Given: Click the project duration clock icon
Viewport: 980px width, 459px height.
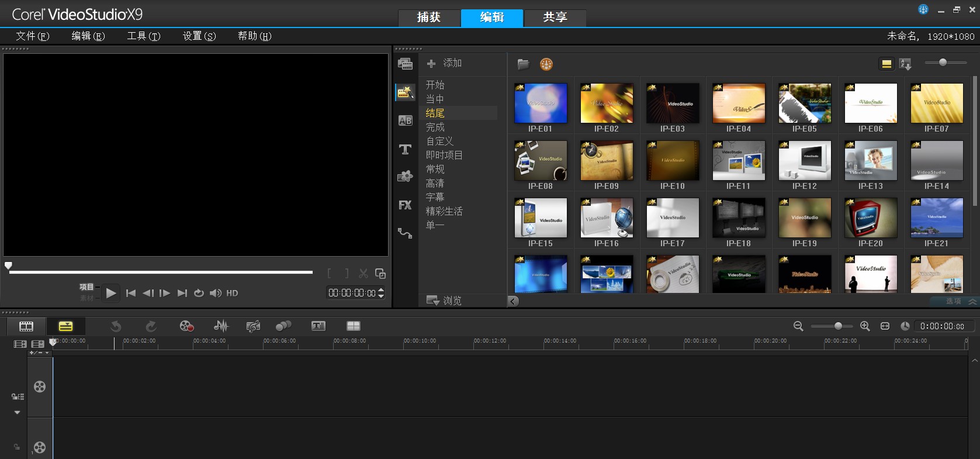Looking at the screenshot, I should click(905, 326).
